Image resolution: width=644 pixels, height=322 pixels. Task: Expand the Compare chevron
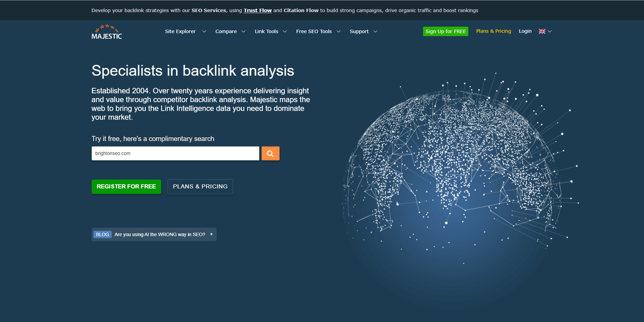(x=243, y=31)
